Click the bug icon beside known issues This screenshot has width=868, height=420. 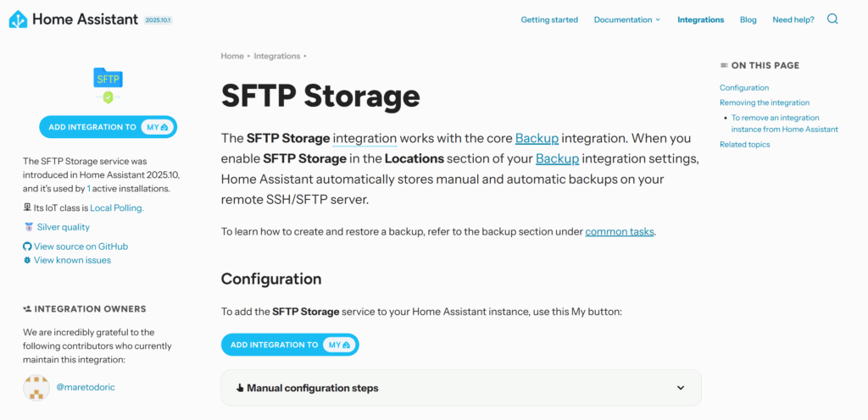[27, 260]
